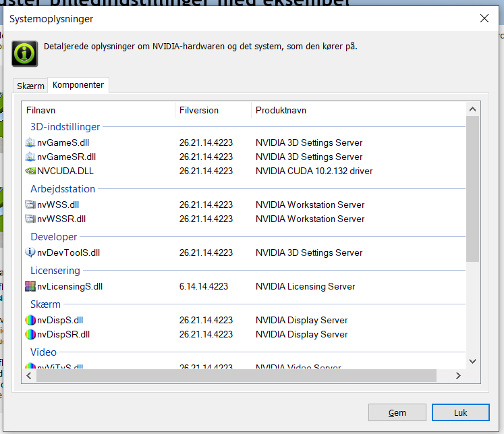Collapse the Skærm group header in list
Image resolution: width=504 pixels, height=434 pixels.
click(45, 304)
